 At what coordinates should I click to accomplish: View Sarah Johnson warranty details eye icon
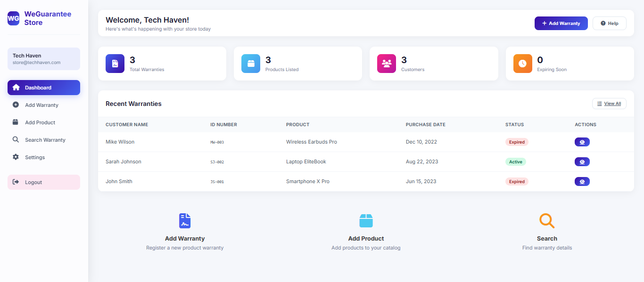pyautogui.click(x=582, y=161)
